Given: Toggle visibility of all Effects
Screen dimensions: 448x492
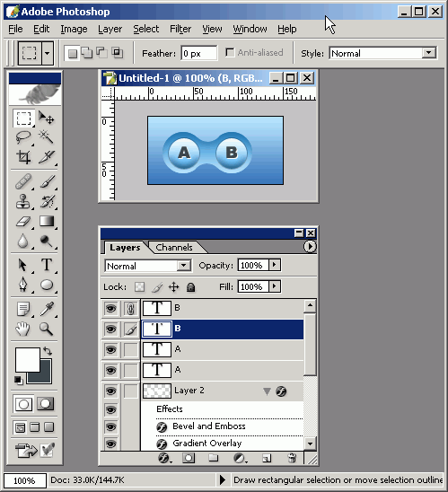Looking at the screenshot, I should point(110,409).
